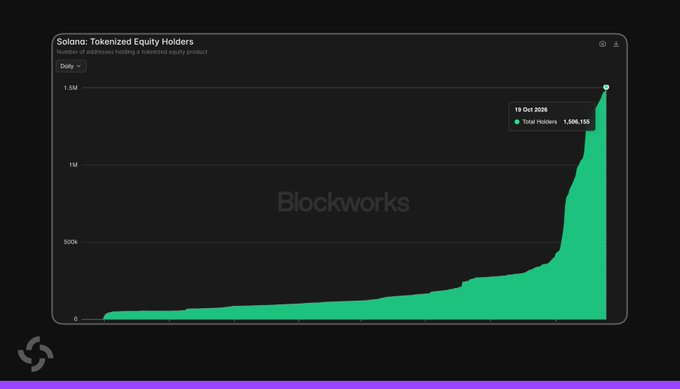Click the "500k" axis label
This screenshot has height=389, width=680.
tap(71, 242)
